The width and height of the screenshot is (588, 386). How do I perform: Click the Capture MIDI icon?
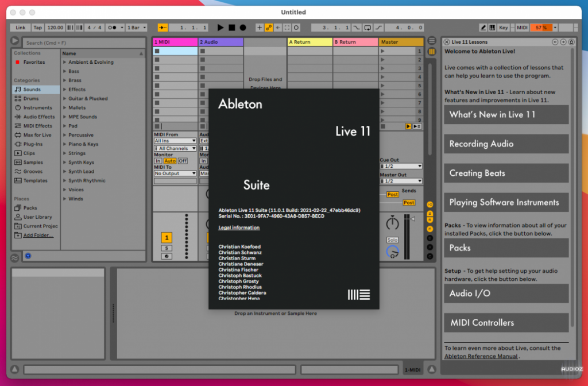[287, 28]
